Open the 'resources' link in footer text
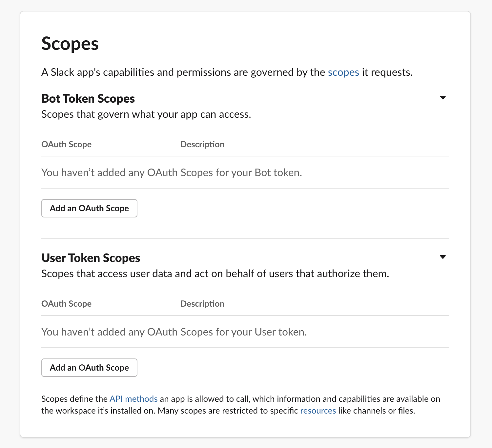Image resolution: width=492 pixels, height=448 pixels. point(318,411)
